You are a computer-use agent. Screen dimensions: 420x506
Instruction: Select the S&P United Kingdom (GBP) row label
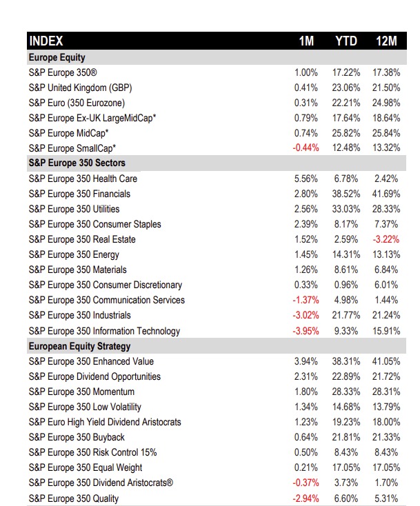[80, 88]
